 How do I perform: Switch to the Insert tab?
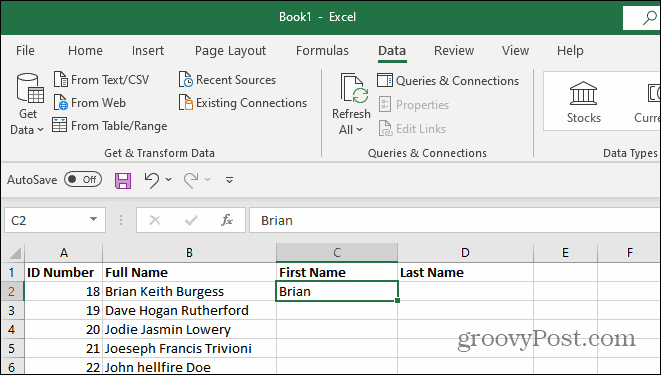pyautogui.click(x=148, y=51)
